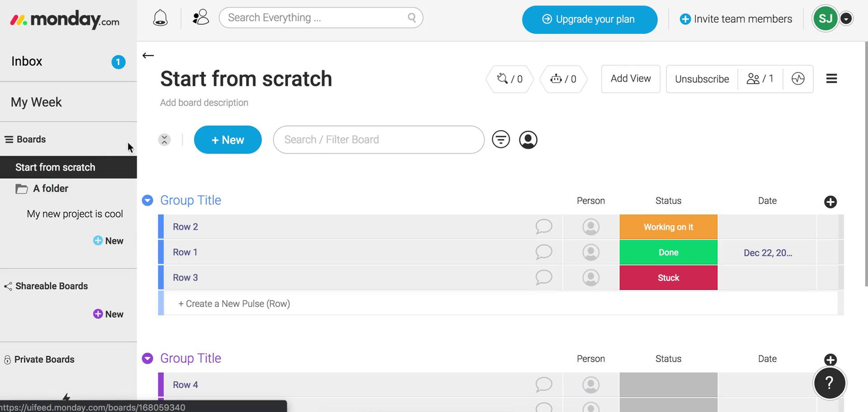Click Create a New Pulse row

coord(234,303)
